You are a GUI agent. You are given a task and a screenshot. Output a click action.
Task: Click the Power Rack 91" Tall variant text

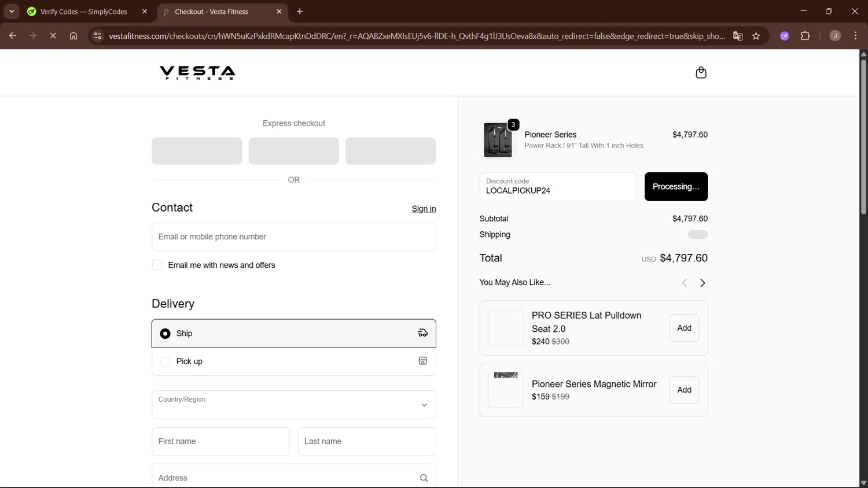[x=584, y=146]
